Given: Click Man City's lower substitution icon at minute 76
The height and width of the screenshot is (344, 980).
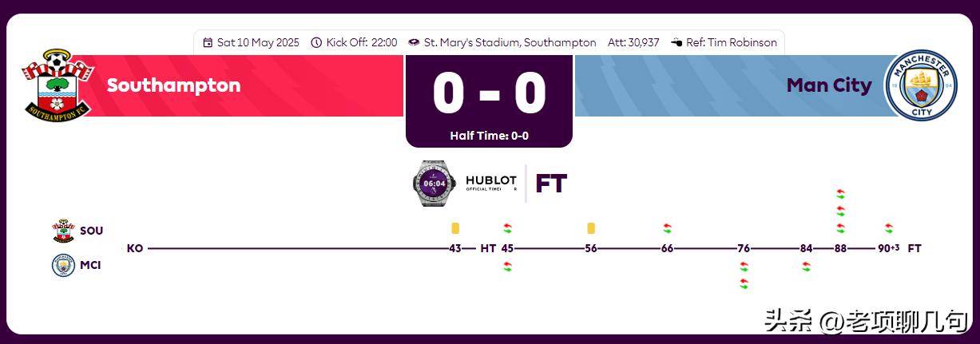Looking at the screenshot, I should tap(744, 283).
